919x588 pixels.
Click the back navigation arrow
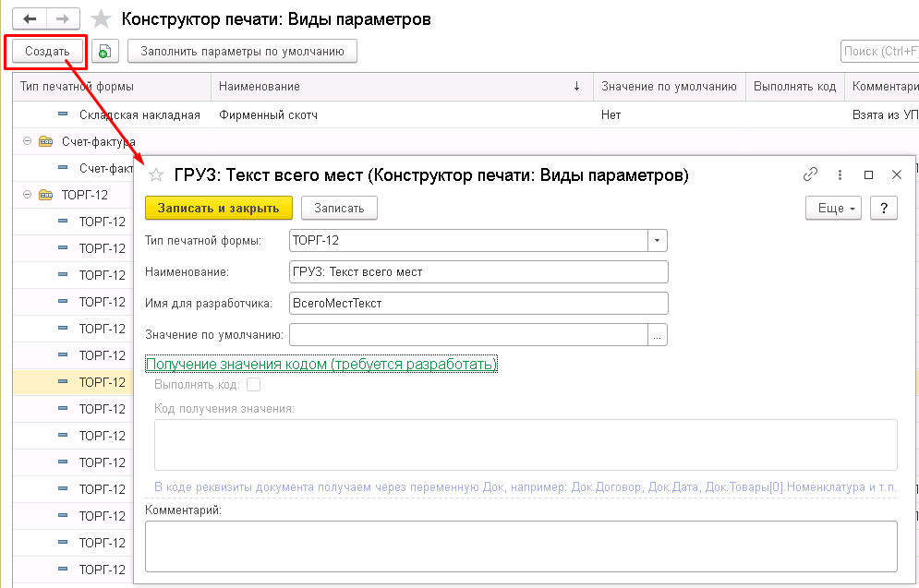point(30,18)
